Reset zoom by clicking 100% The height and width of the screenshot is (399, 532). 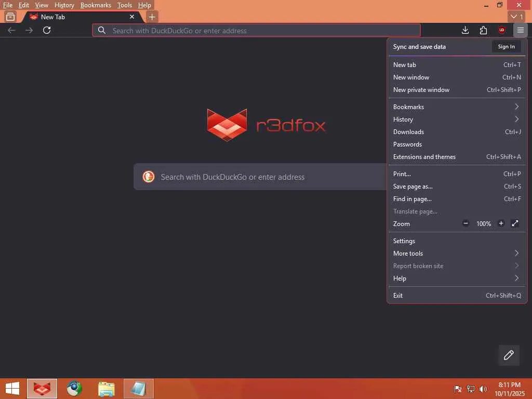[x=484, y=223]
